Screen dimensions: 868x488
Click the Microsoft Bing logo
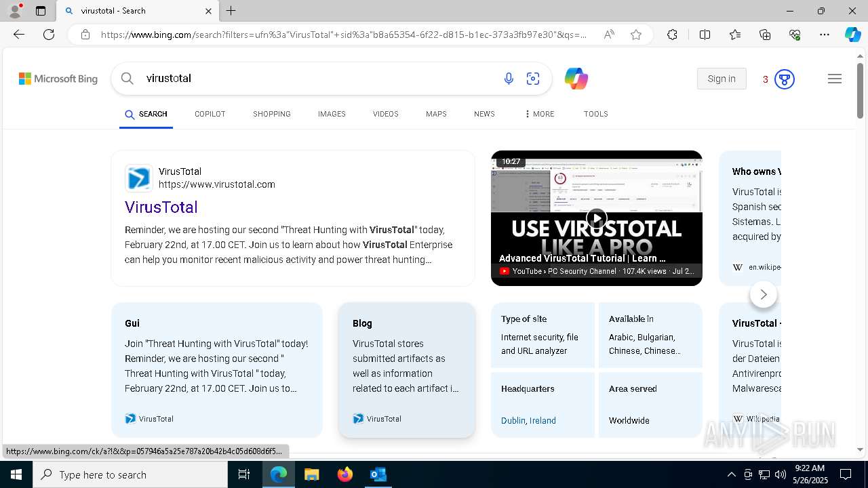tap(58, 79)
